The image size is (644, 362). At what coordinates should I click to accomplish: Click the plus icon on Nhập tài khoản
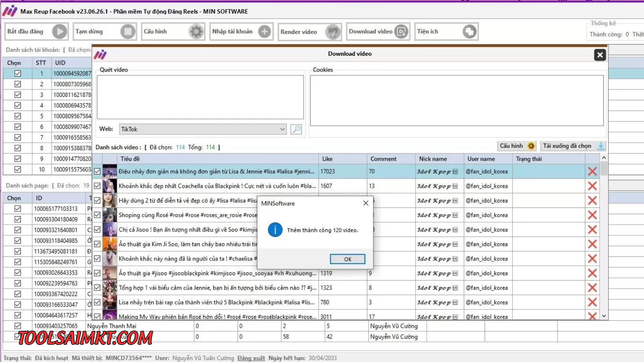click(265, 32)
